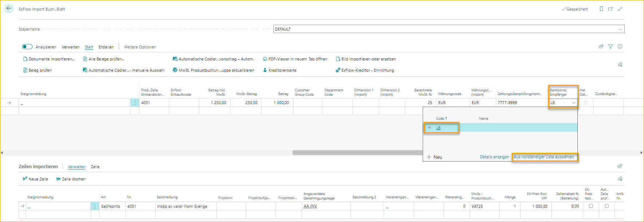This screenshot has height=222, width=644.
Task: Click Bild importieren oder ersetzen
Action: click(366, 59)
